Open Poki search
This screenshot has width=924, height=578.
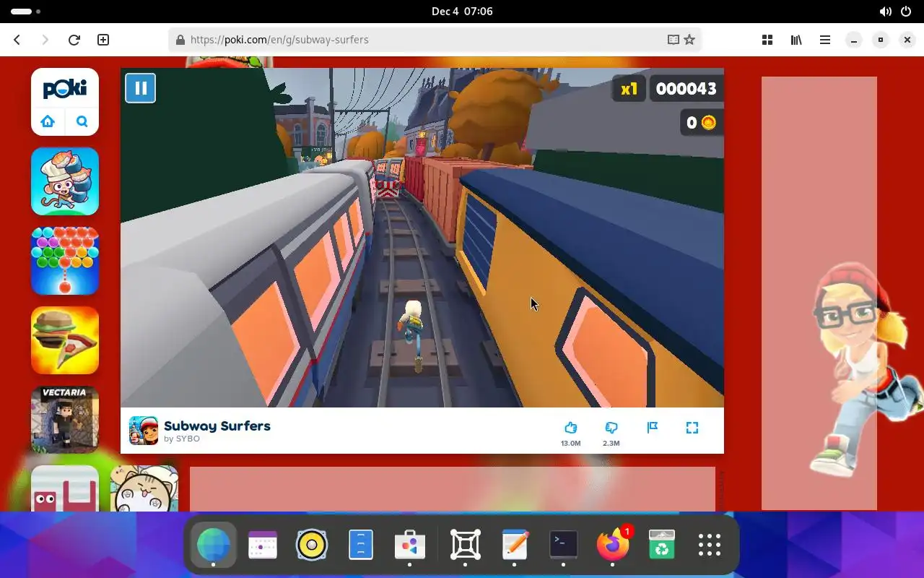coord(82,121)
